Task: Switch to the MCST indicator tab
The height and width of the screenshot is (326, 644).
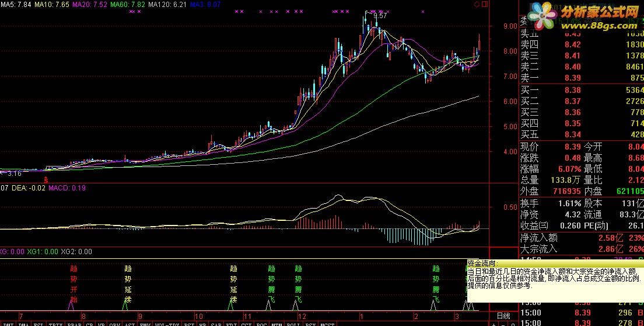Action: [x=327, y=324]
